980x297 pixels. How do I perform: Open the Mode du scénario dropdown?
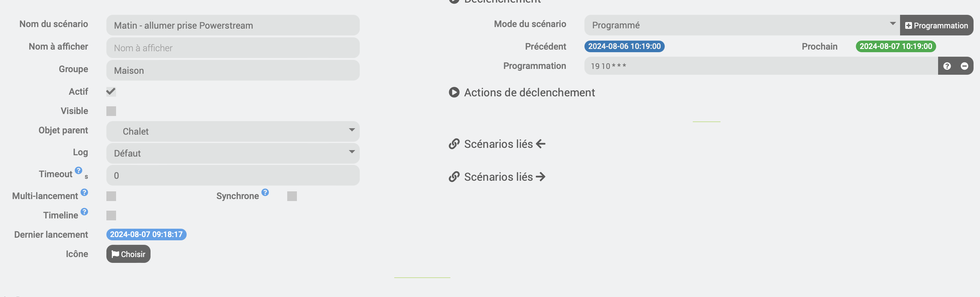click(741, 25)
